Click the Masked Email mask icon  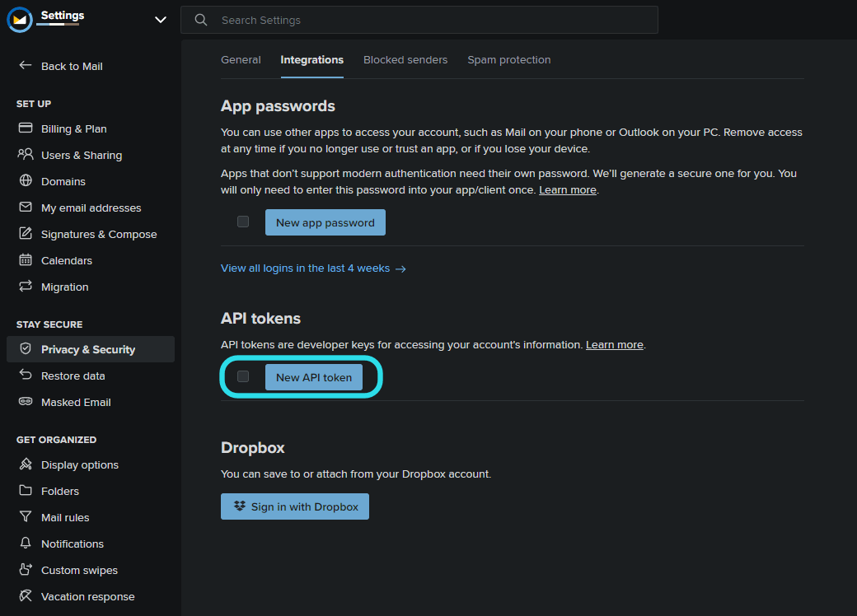(x=26, y=402)
